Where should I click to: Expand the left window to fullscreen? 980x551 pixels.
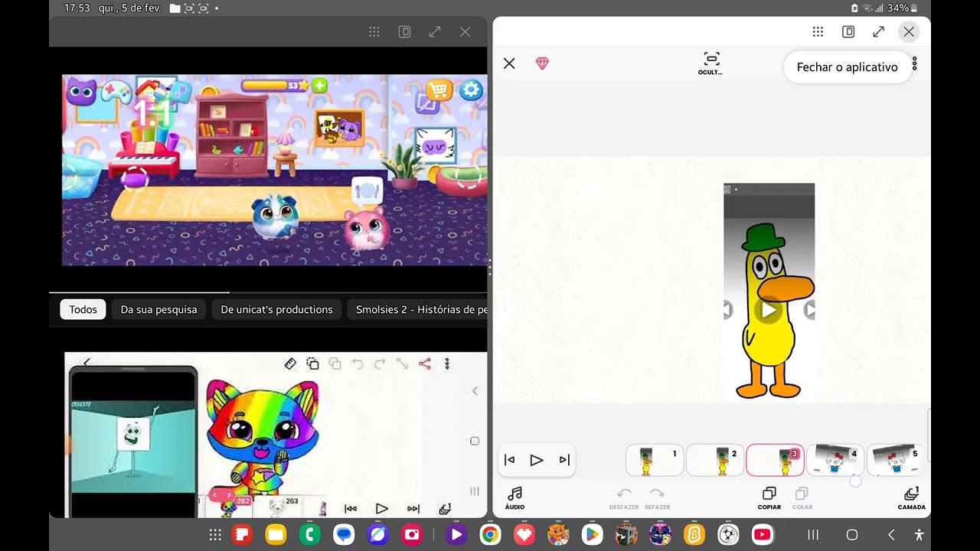435,31
